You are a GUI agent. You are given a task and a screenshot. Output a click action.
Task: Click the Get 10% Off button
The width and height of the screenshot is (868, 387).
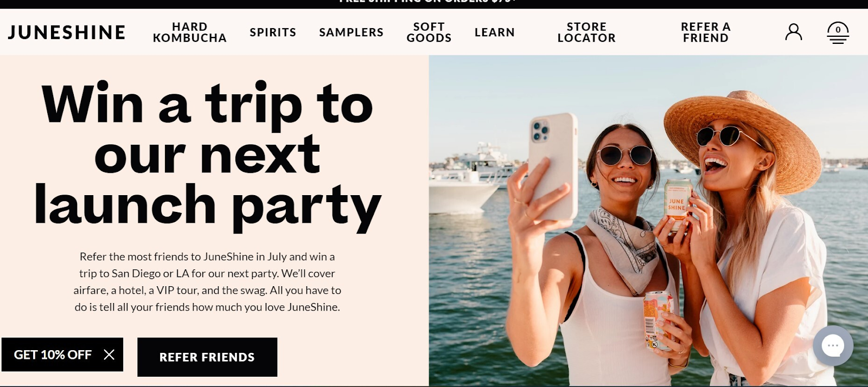(x=53, y=354)
